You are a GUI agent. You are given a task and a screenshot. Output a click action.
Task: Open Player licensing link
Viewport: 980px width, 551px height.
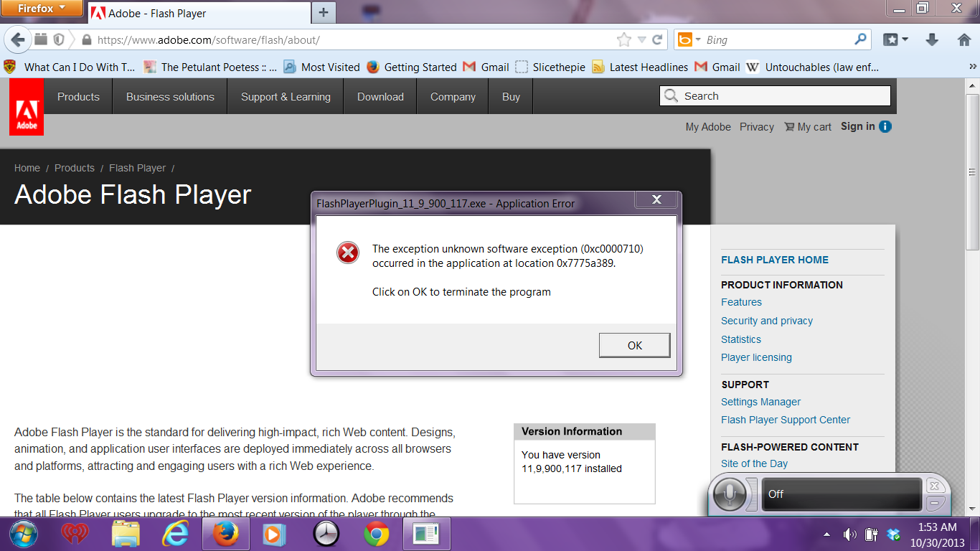coord(756,357)
